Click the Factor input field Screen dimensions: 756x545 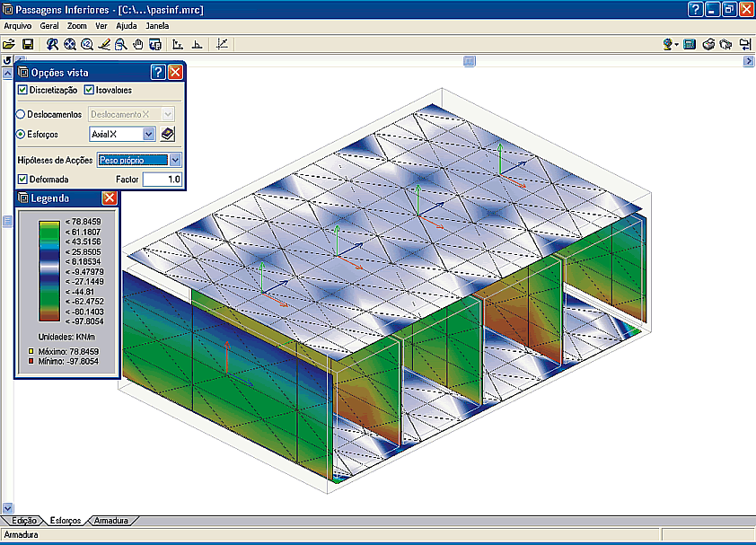pos(163,180)
